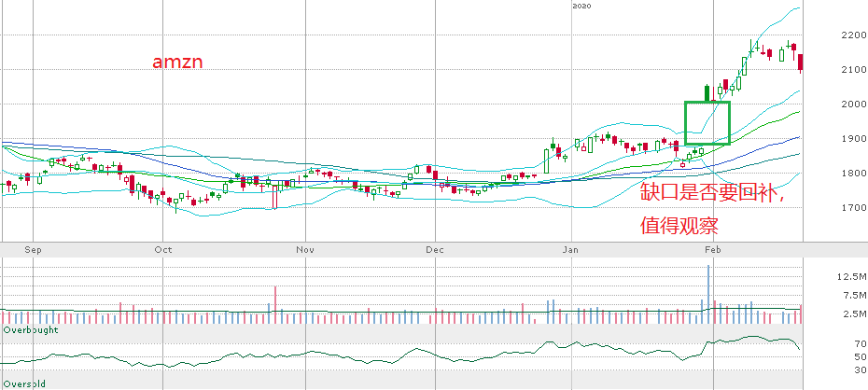Select the Feb month label
The width and height of the screenshot is (868, 390).
(x=712, y=250)
